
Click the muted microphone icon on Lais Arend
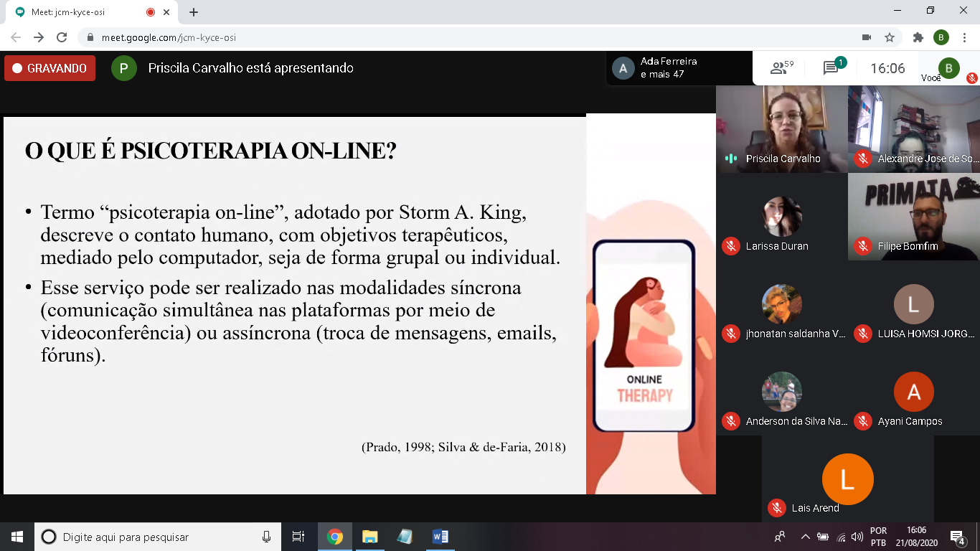click(776, 508)
